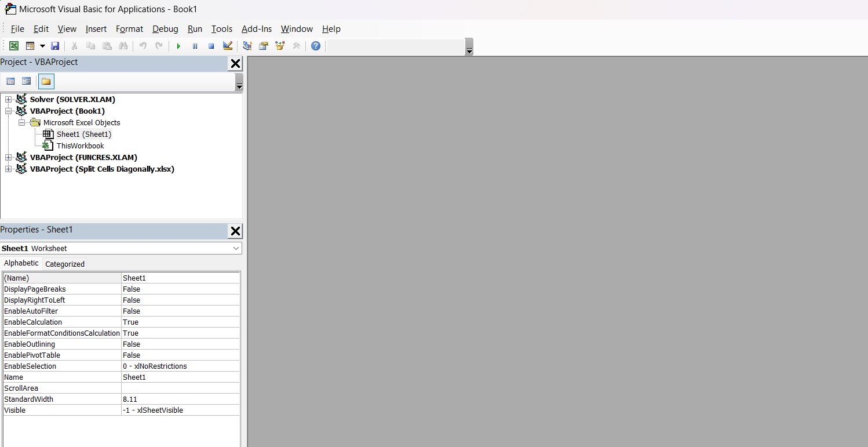868x447 pixels.
Task: Open Find with the binoculars icon
Action: [x=123, y=46]
